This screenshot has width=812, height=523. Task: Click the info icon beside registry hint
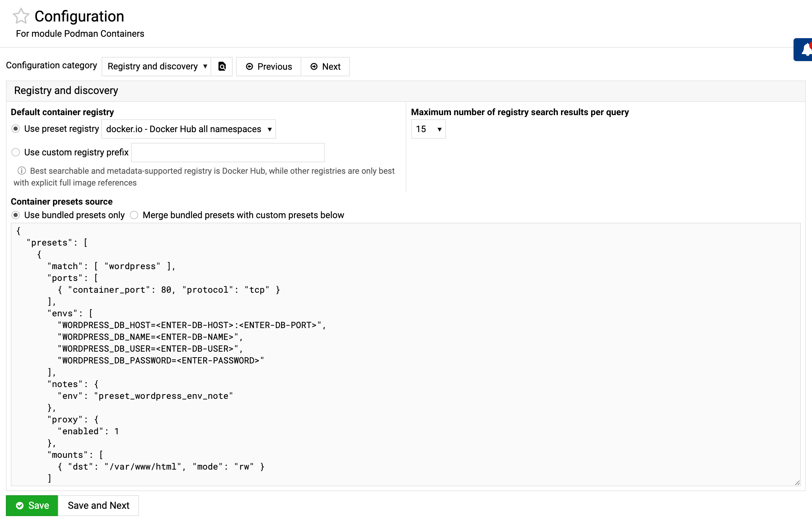click(x=21, y=171)
